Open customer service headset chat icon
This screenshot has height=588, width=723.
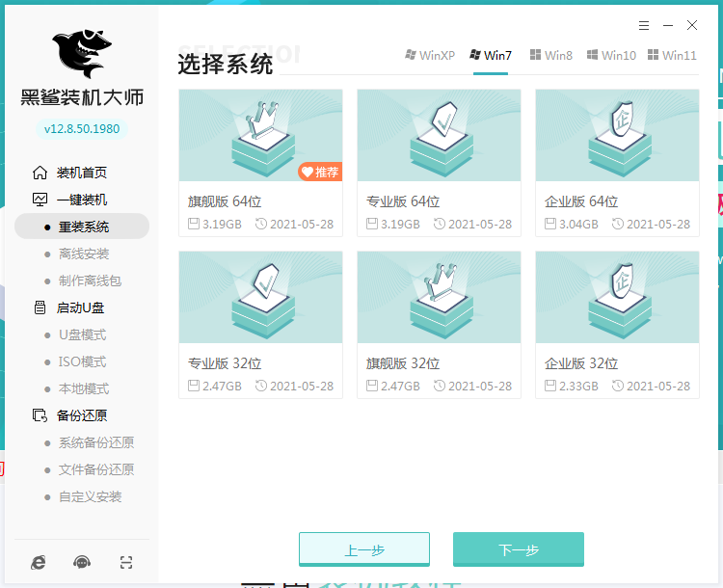coord(82,562)
